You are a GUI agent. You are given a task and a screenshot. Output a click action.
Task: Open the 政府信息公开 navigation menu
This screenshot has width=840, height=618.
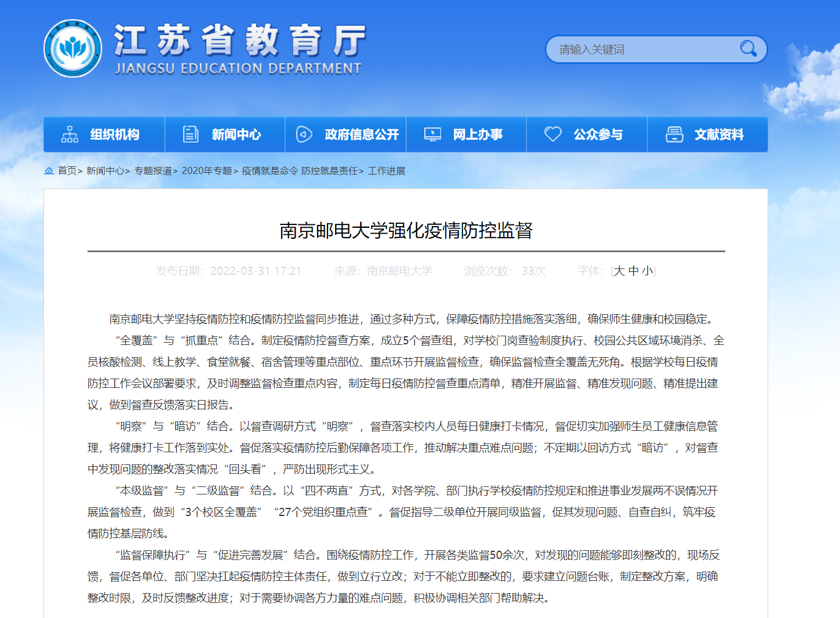[x=362, y=134]
